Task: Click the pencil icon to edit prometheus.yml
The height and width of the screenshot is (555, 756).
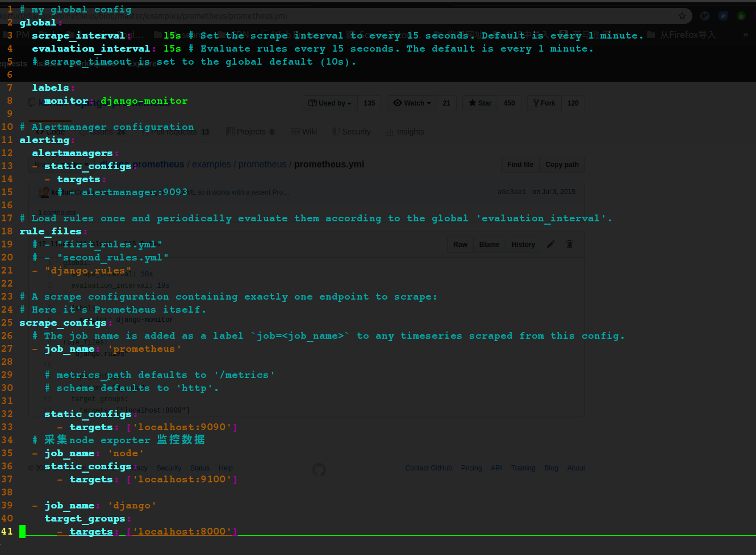Action: (550, 244)
